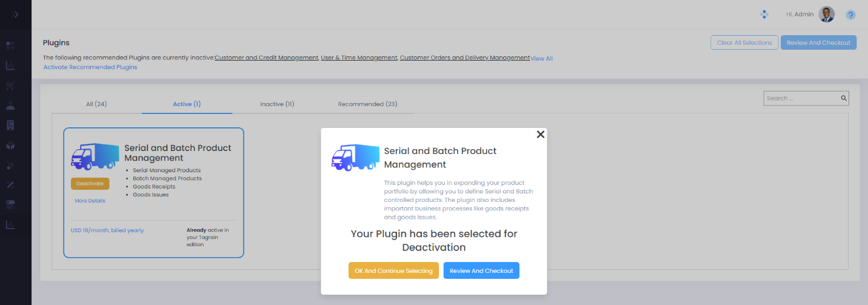Click the Plugins page heading
This screenshot has width=868, height=305.
pyautogui.click(x=56, y=42)
